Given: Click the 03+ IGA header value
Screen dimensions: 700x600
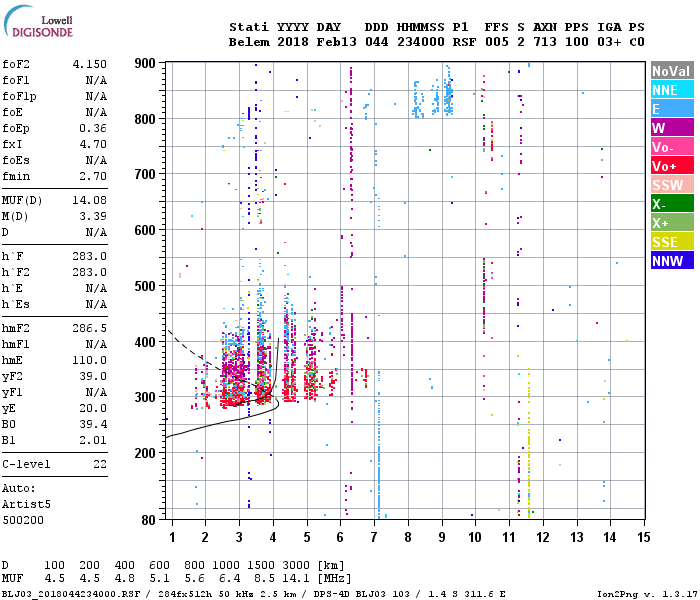Looking at the screenshot, I should click(x=609, y=42).
